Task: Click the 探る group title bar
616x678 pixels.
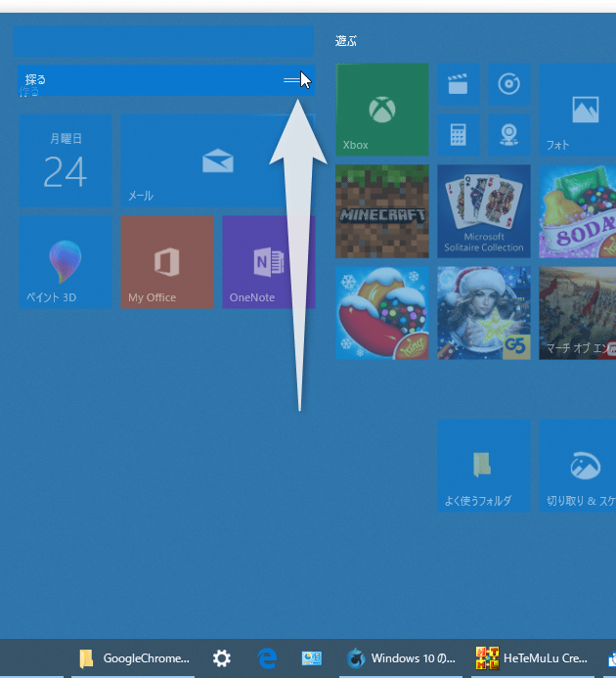Action: click(166, 80)
